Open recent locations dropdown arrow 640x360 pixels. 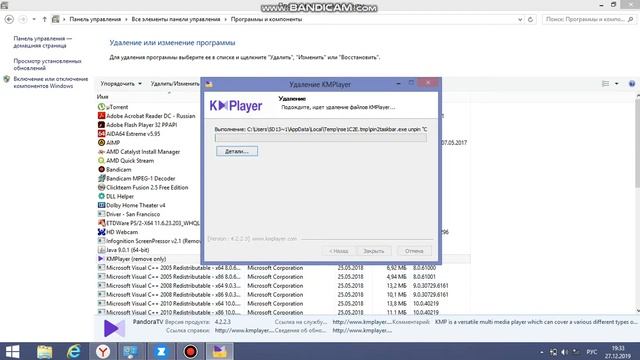click(34, 19)
